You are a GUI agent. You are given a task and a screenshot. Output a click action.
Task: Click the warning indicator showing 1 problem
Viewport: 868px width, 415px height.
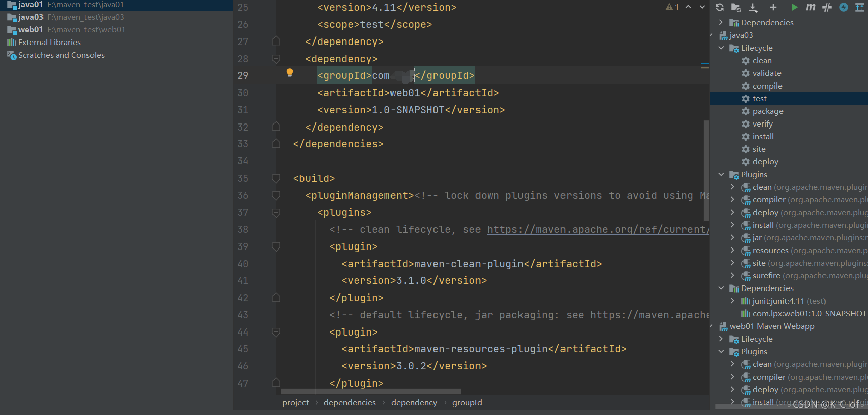672,7
